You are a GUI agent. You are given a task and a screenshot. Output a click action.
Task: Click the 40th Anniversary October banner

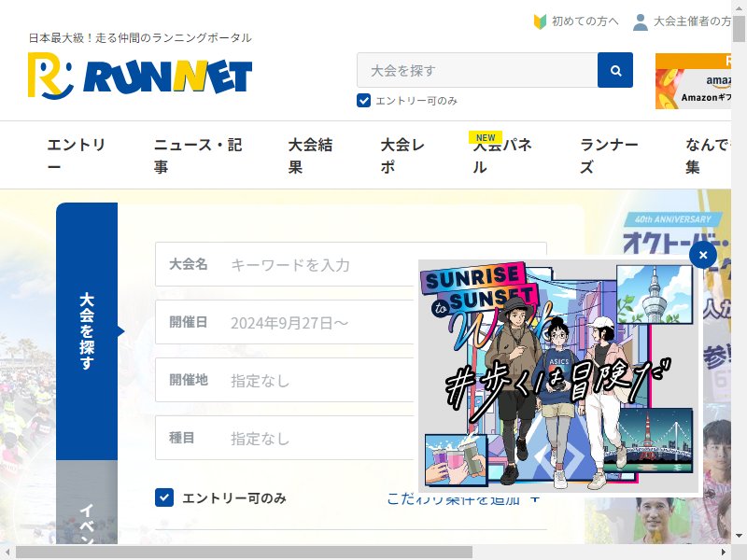click(x=676, y=233)
